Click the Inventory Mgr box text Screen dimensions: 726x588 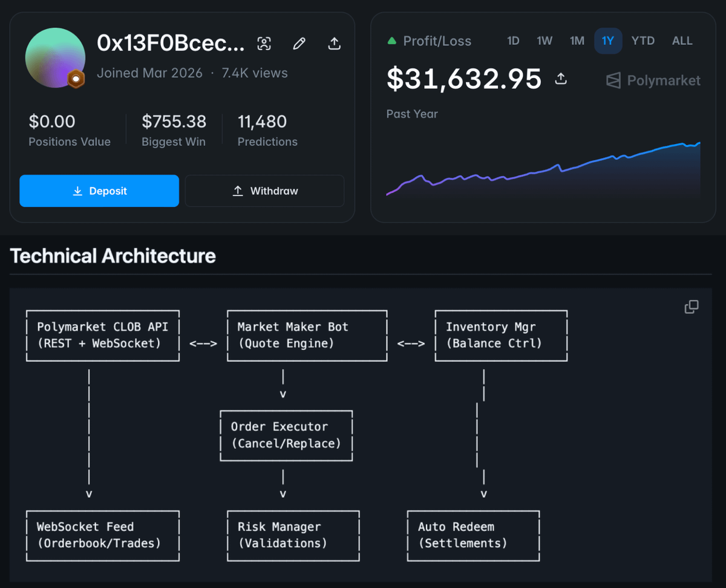tap(494, 335)
